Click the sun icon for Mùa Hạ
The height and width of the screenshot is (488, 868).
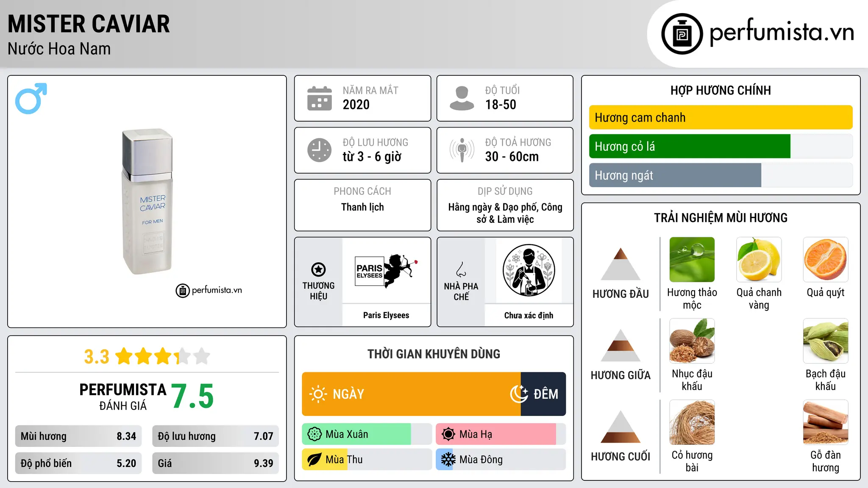448,434
